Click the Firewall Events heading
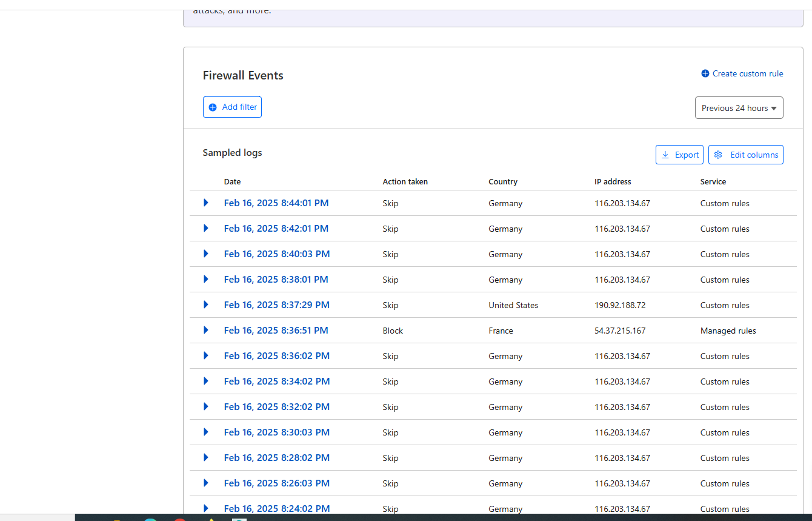The image size is (812, 521). 243,75
